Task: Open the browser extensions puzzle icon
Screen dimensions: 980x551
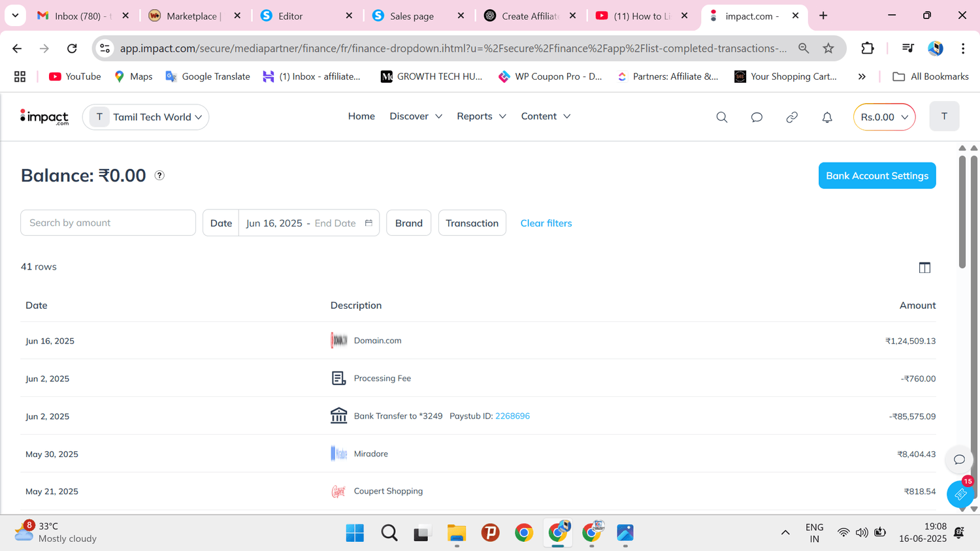Action: [x=867, y=48]
